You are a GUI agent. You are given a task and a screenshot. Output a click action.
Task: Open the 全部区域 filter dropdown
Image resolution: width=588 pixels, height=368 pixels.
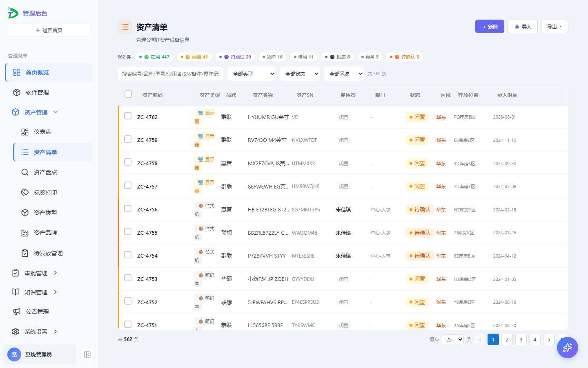(344, 74)
